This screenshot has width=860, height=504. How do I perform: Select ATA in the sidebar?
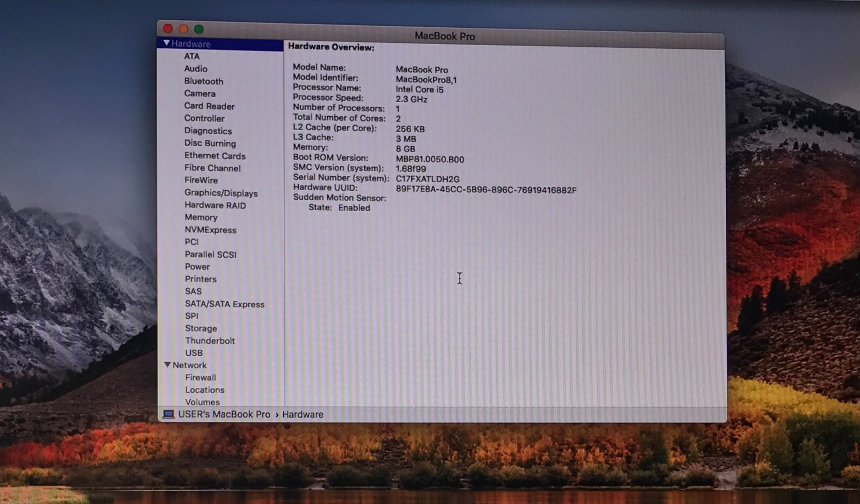192,56
